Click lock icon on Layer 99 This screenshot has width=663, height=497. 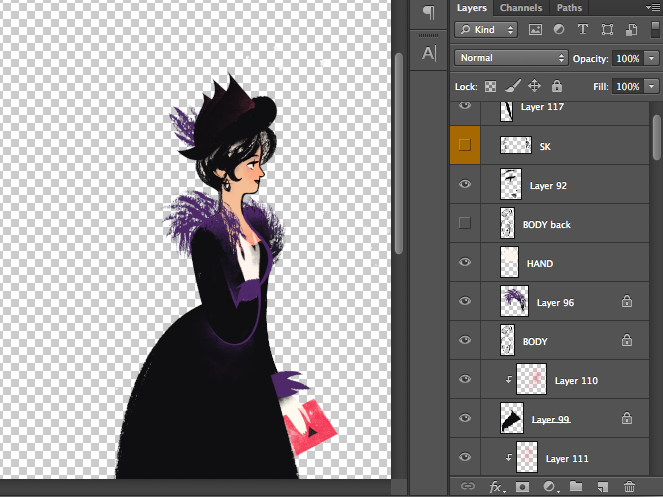[627, 418]
